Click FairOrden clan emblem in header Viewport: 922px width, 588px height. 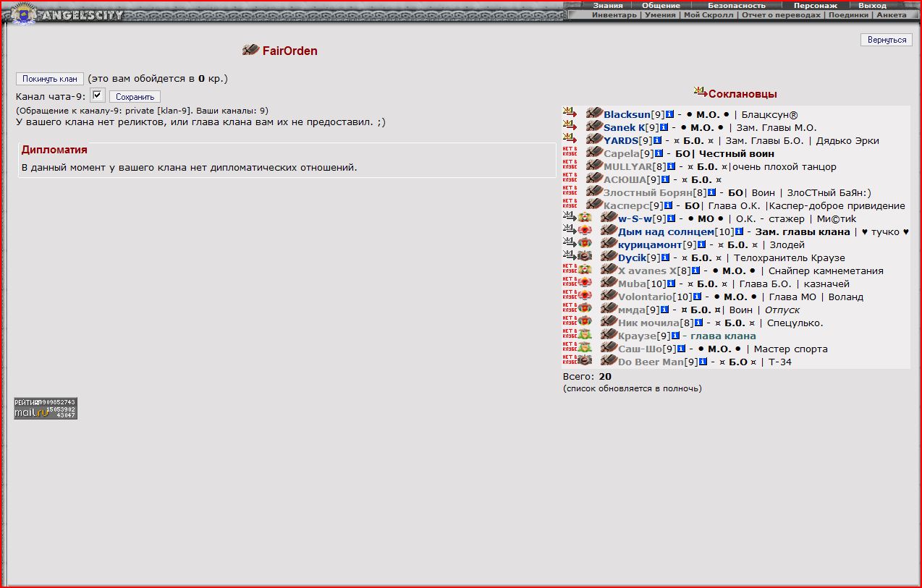(x=251, y=50)
